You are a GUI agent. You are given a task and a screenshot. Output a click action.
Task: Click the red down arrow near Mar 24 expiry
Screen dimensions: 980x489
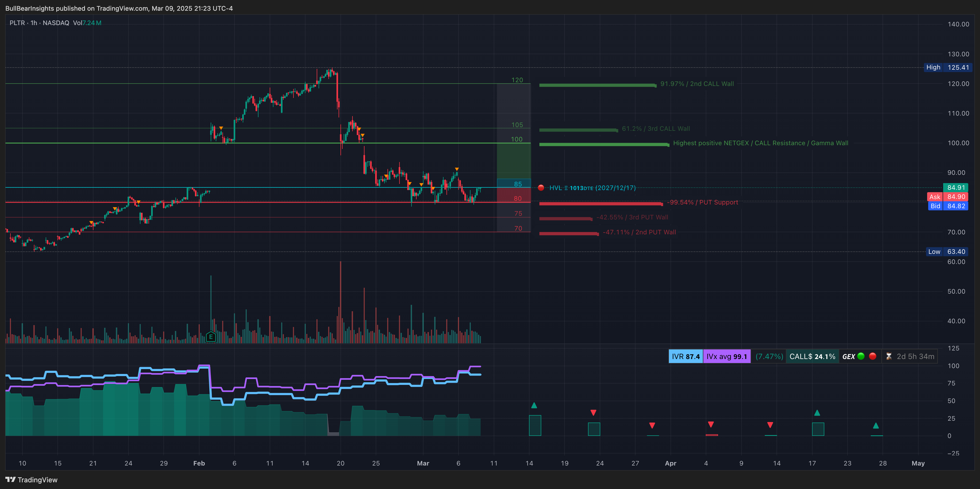tap(593, 413)
